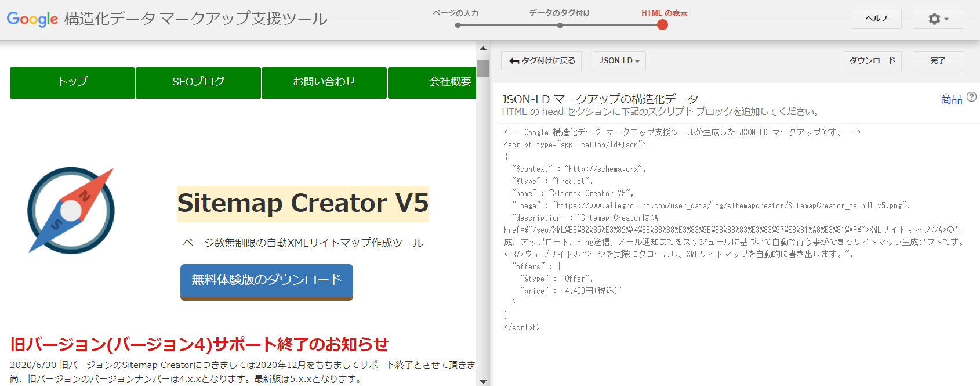The height and width of the screenshot is (386, 980).
Task: Open the settings gear menu
Action: pos(938,19)
